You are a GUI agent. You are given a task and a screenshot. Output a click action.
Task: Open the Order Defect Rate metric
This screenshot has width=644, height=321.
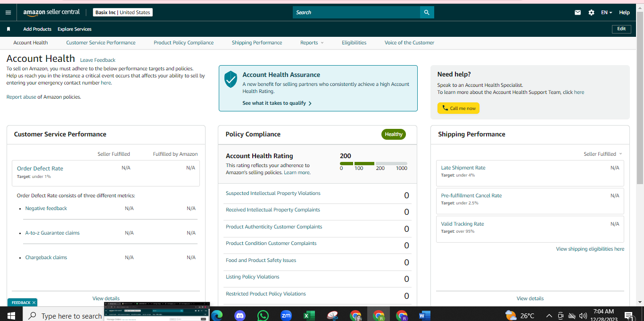click(40, 169)
